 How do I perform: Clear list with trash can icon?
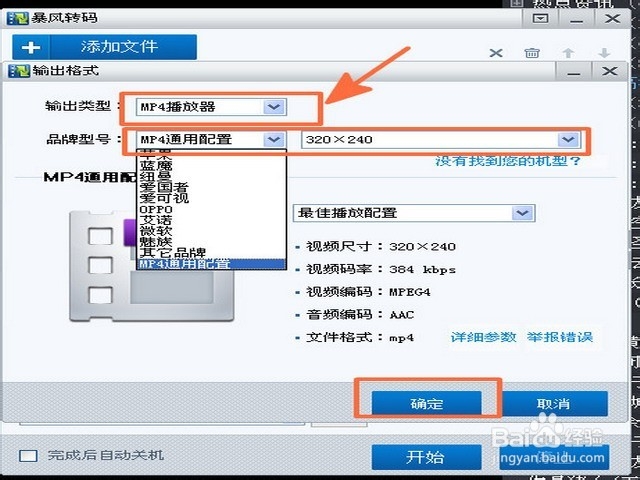(532, 53)
